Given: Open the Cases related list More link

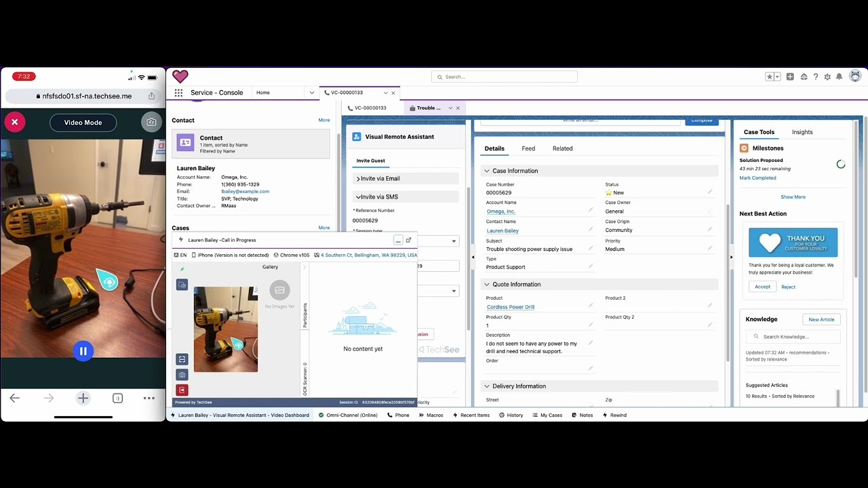Looking at the screenshot, I should click(324, 228).
